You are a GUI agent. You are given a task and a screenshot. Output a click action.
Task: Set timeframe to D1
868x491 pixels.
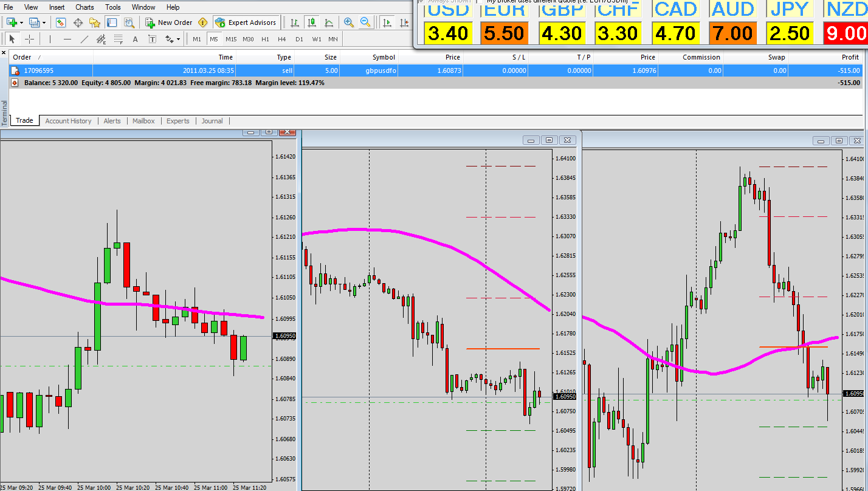pyautogui.click(x=299, y=39)
